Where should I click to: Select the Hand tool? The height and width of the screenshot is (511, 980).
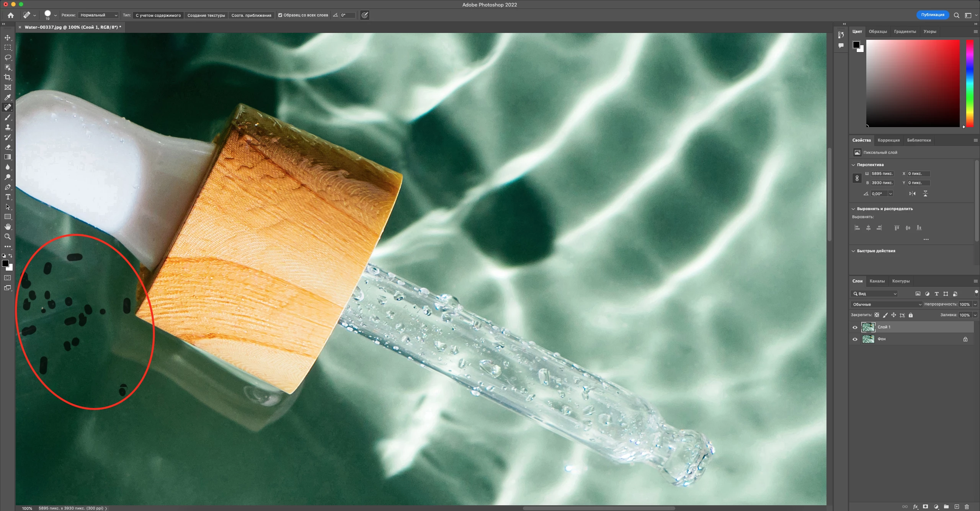point(8,227)
